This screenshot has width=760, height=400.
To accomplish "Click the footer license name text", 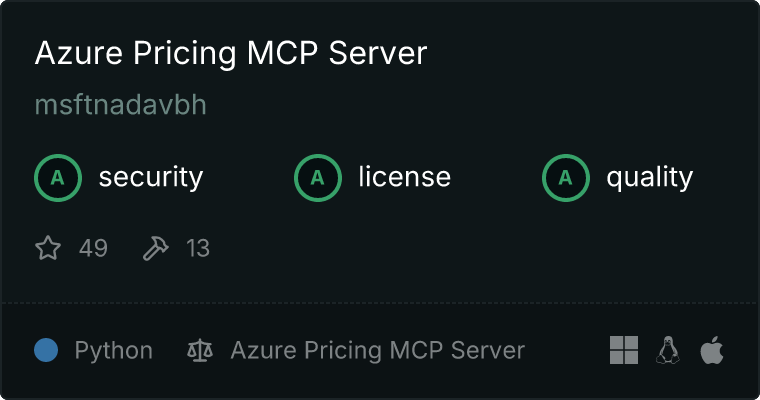I will 378,351.
